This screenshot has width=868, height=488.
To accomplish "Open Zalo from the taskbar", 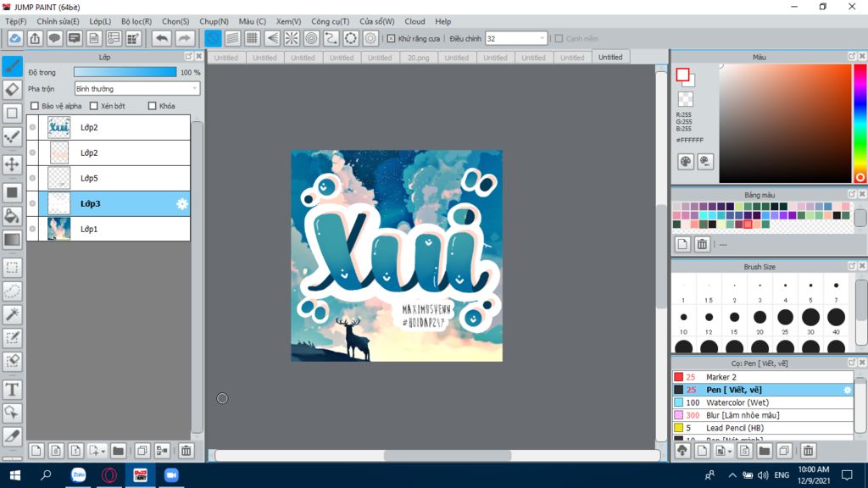I will (x=79, y=475).
